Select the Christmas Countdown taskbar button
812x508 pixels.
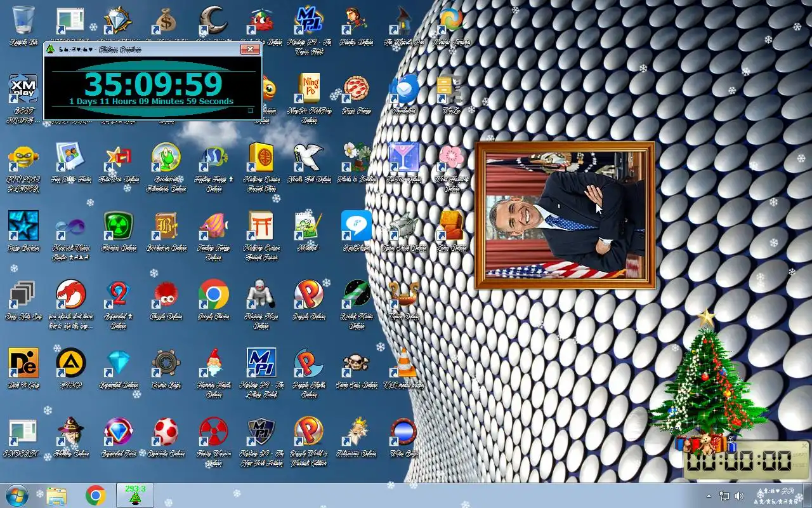click(135, 495)
